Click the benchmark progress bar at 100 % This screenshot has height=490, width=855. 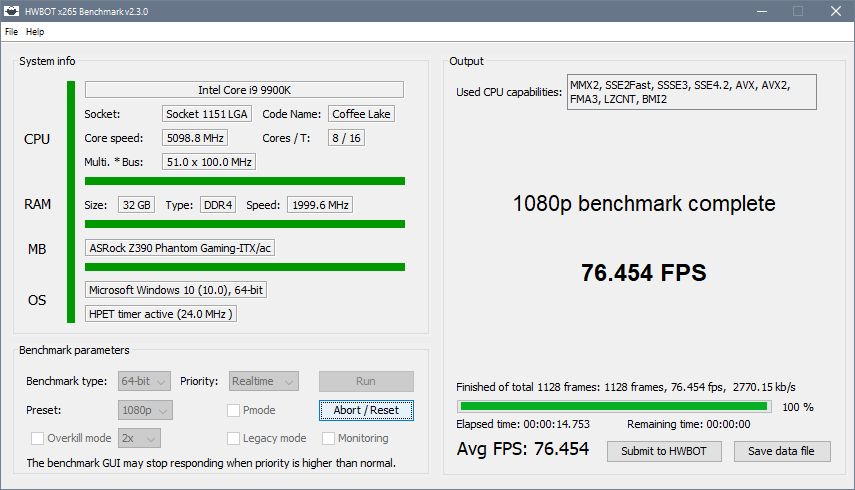pos(614,406)
